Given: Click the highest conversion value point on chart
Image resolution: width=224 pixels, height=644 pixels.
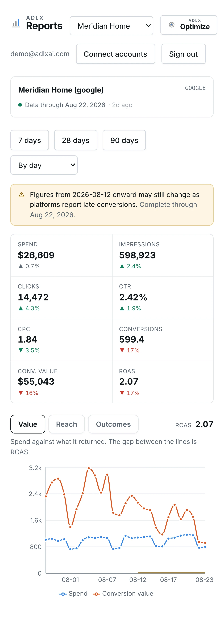Looking at the screenshot, I should tap(89, 468).
